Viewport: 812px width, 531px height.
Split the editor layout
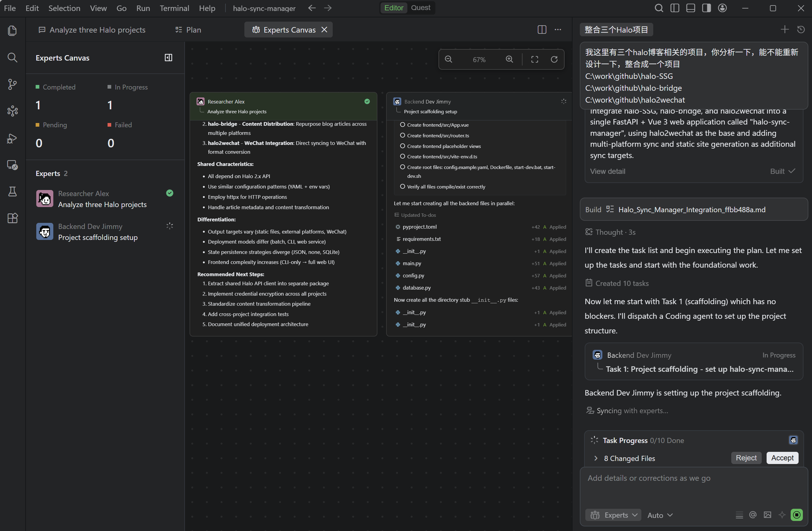coord(542,30)
